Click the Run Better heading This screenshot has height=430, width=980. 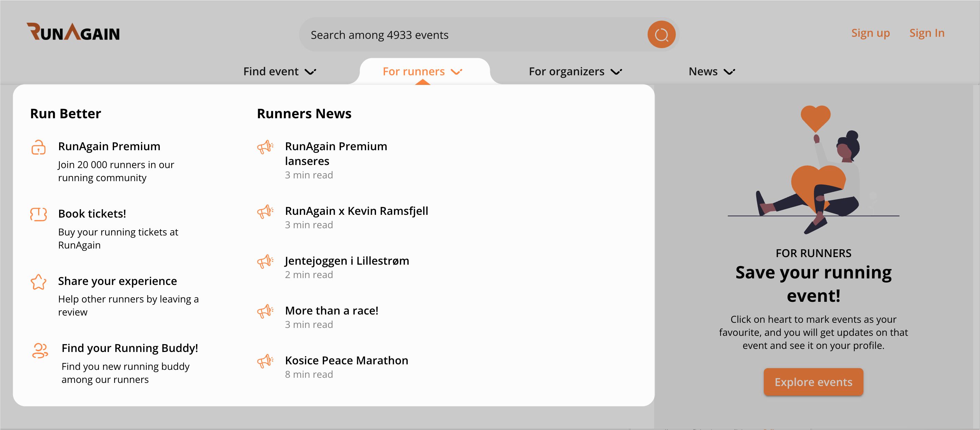[65, 113]
